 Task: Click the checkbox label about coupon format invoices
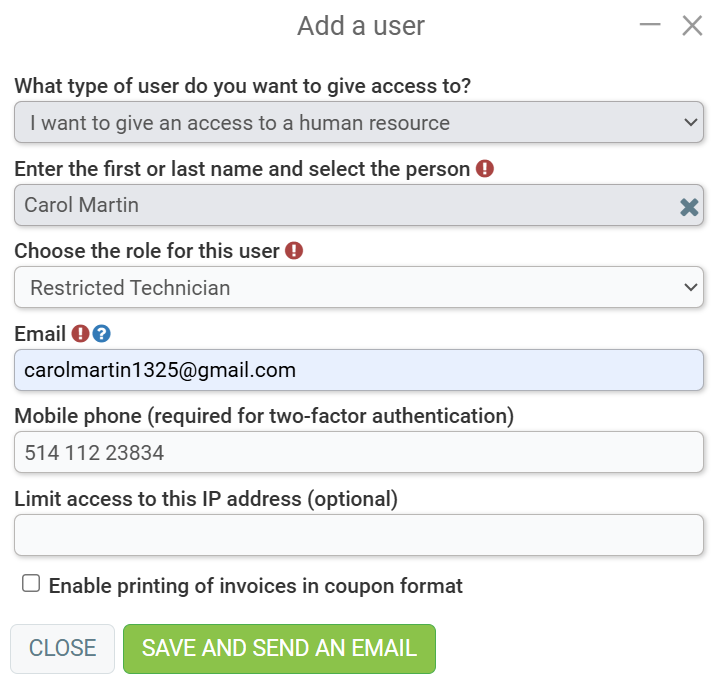click(256, 586)
